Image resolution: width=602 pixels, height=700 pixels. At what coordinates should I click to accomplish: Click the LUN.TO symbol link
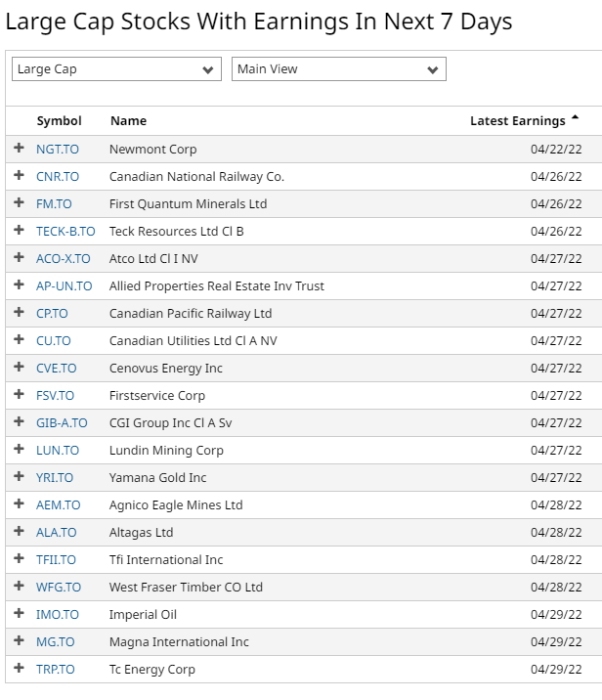click(58, 451)
